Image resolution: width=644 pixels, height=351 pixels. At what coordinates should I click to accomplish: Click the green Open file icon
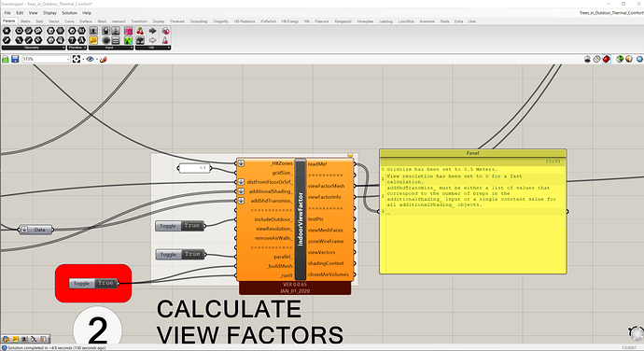(6, 59)
